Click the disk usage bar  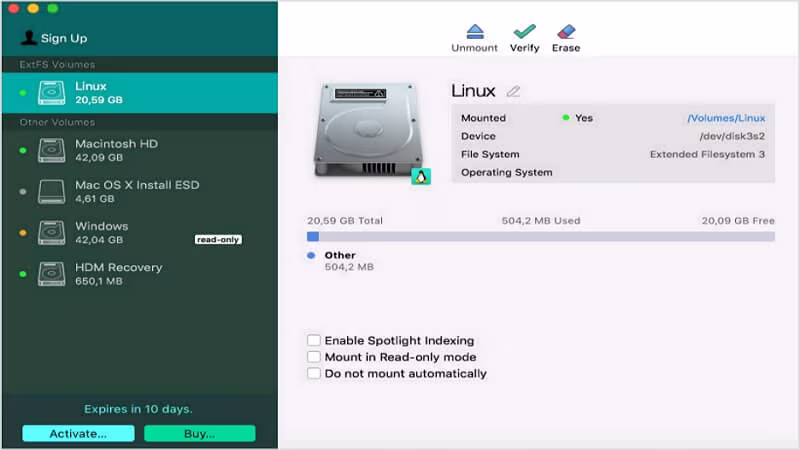541,237
